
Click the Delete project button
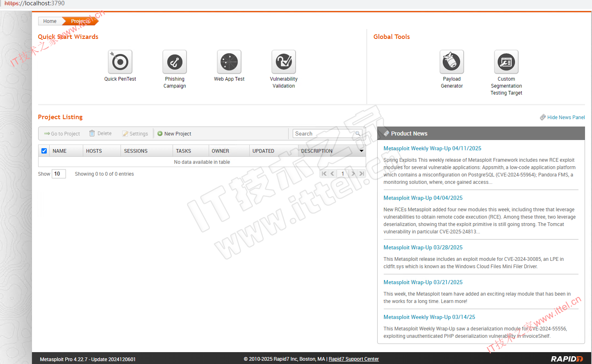coord(100,133)
